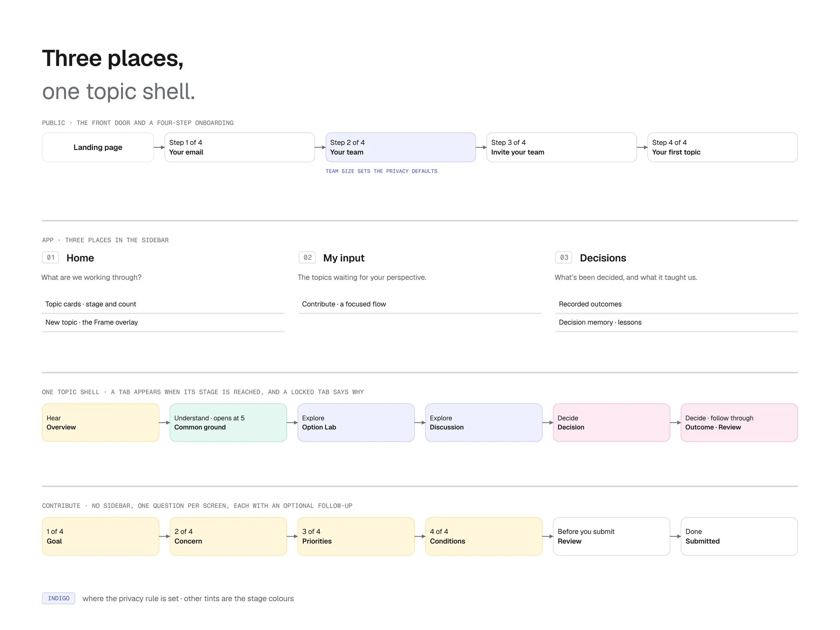Open the Outcome · Review card
Image resolution: width=840 pixels, height=630 pixels.
(x=739, y=423)
